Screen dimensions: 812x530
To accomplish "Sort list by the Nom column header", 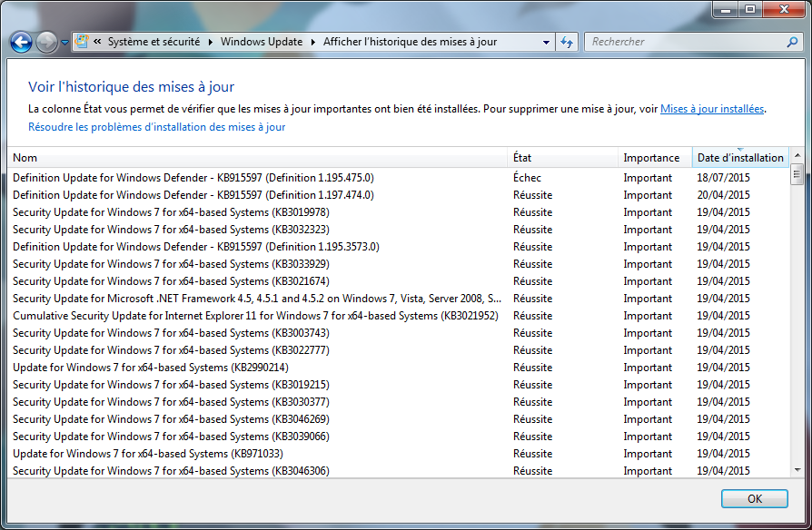I will click(x=257, y=157).
